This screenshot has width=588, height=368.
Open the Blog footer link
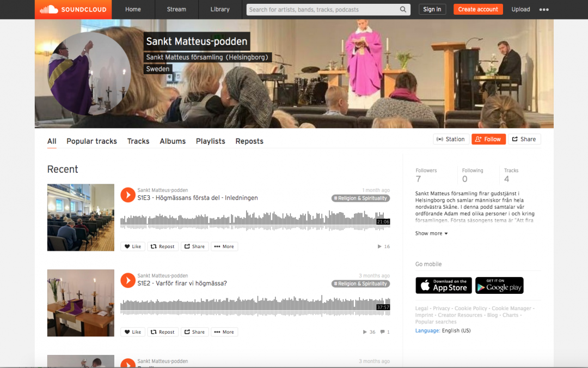(492, 315)
